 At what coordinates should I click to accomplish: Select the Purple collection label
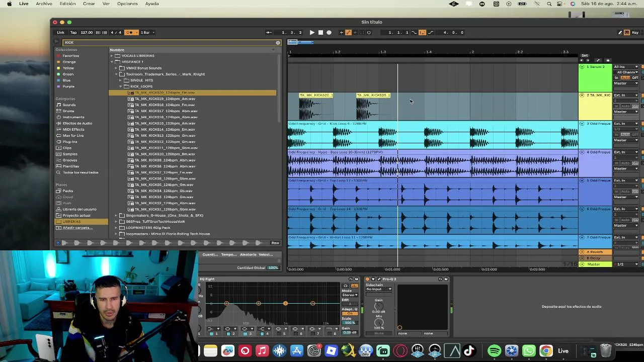pyautogui.click(x=68, y=86)
